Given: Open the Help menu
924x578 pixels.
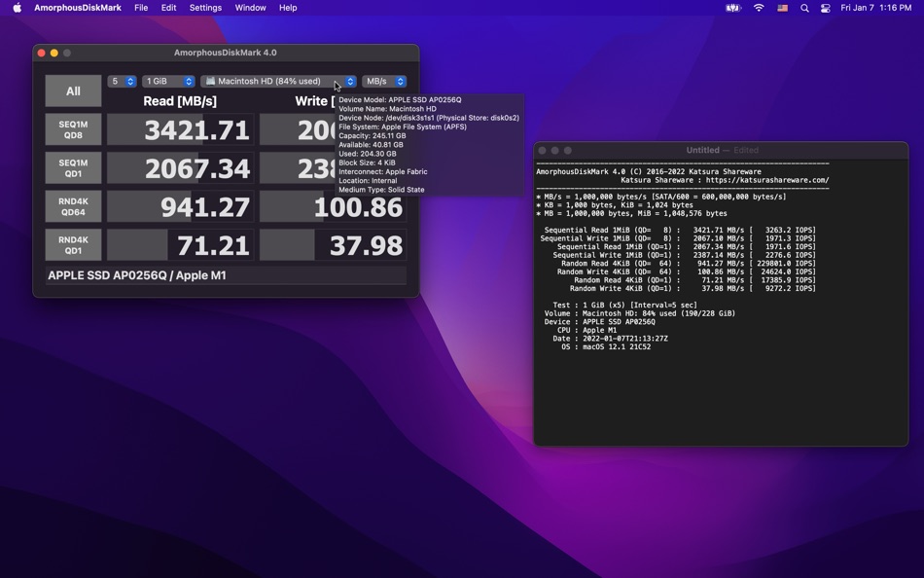Looking at the screenshot, I should point(288,8).
